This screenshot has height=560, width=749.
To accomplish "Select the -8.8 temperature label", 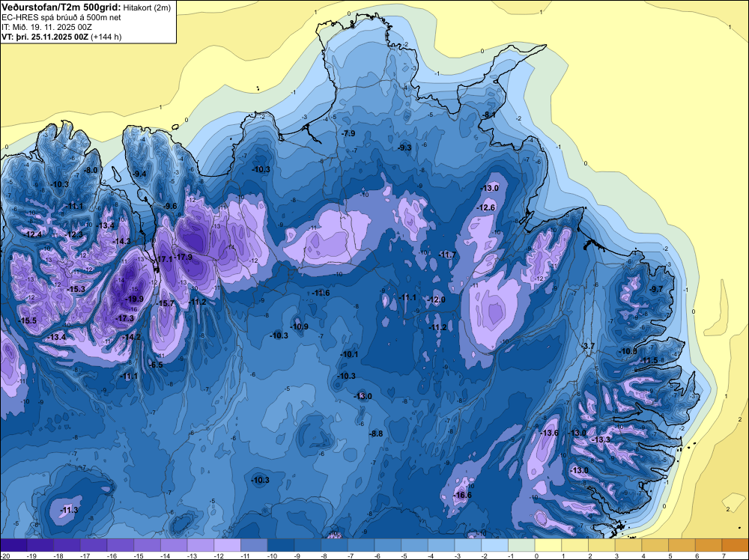I will 376,433.
